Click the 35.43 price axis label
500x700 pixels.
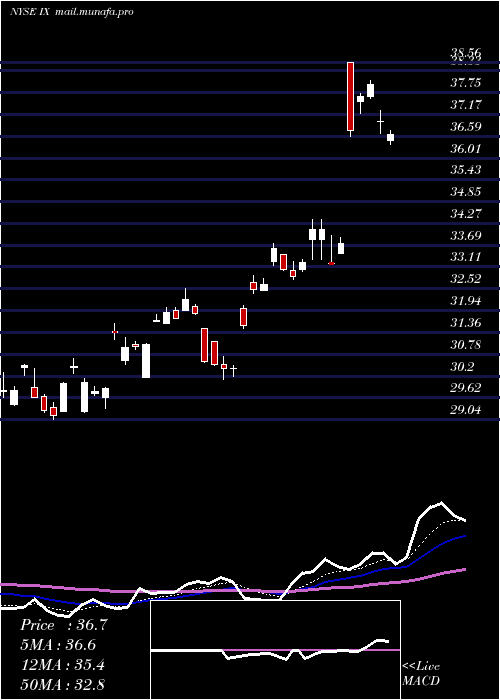[466, 170]
